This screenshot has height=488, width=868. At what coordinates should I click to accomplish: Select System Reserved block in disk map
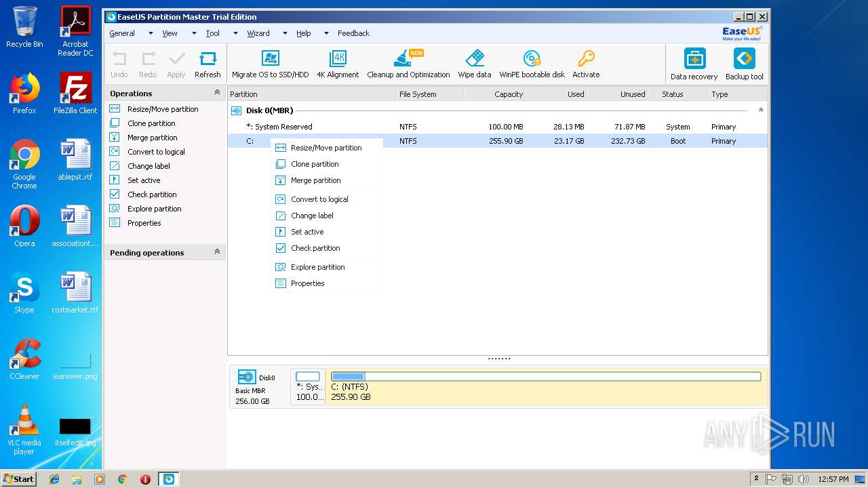tap(308, 386)
